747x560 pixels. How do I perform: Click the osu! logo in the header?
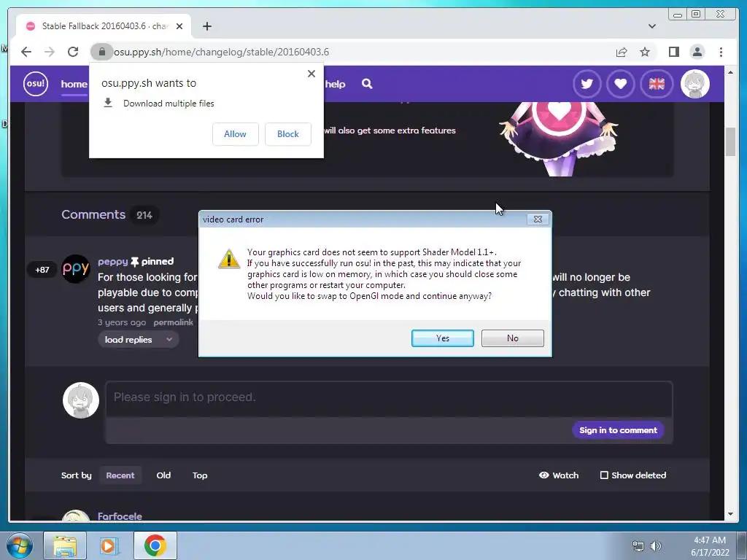point(36,84)
